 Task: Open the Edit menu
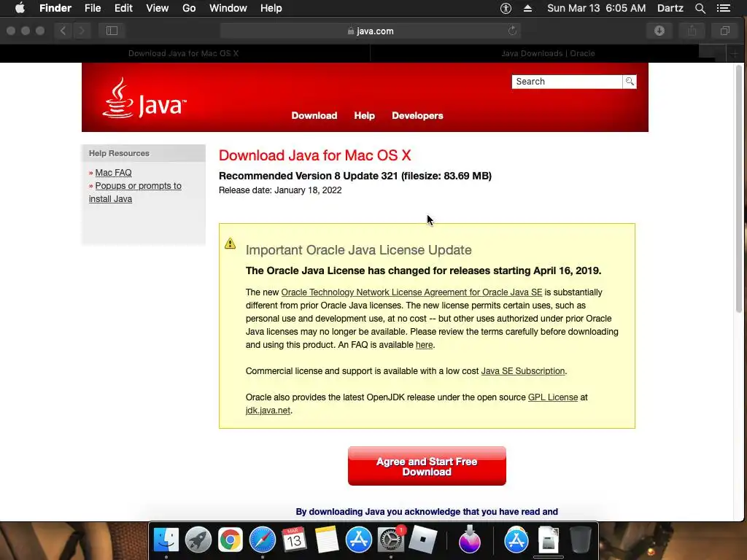coord(123,8)
